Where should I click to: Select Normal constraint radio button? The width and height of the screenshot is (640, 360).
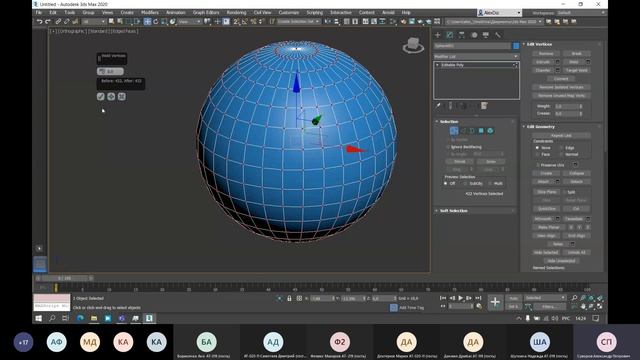click(x=561, y=155)
